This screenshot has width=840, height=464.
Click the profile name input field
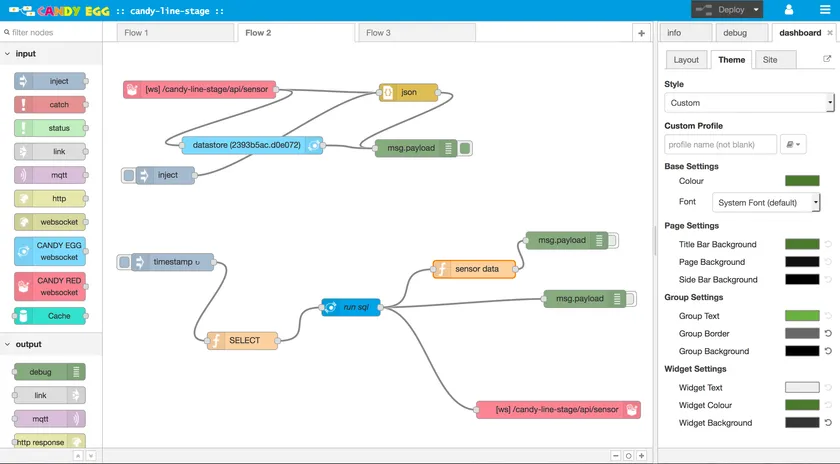point(721,145)
